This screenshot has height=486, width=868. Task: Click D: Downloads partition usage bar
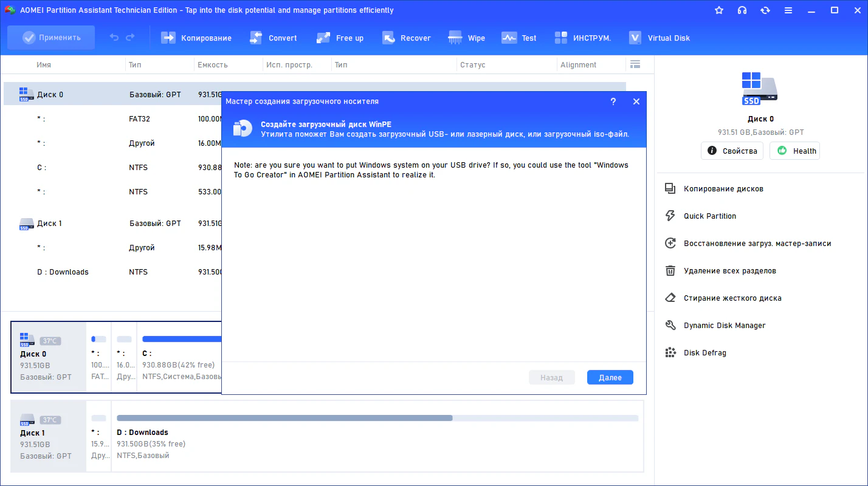[377, 418]
